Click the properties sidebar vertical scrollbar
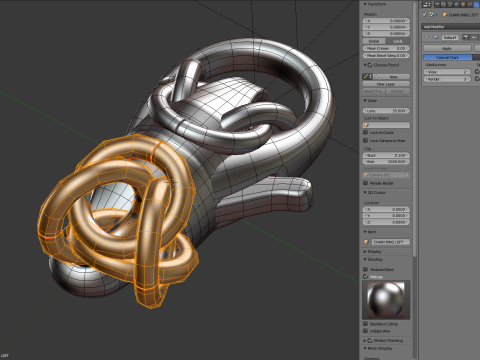The width and height of the screenshot is (480, 360). point(414,130)
